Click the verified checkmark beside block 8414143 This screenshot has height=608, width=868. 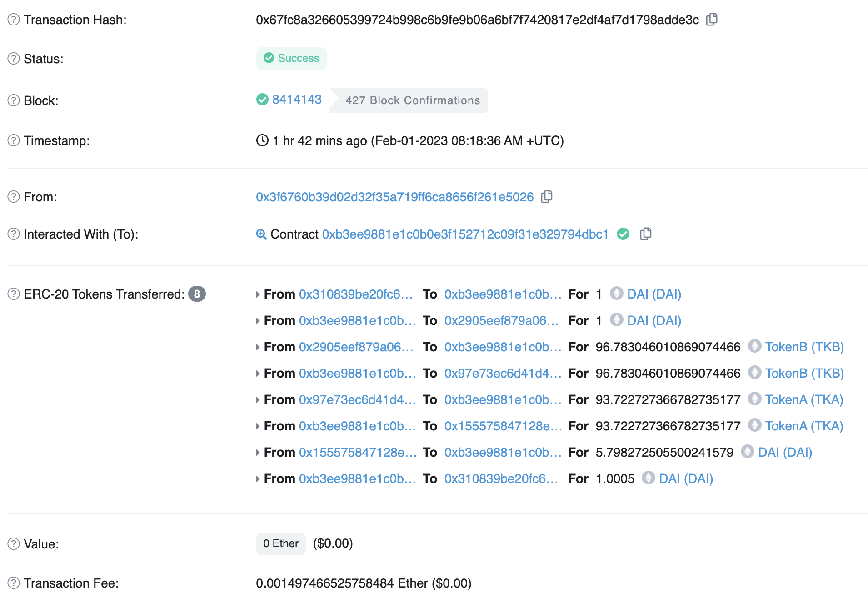[262, 100]
